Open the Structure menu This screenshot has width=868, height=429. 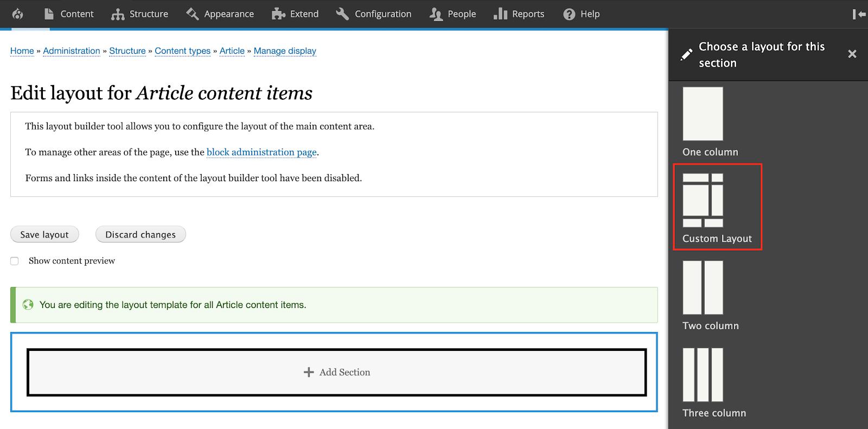pos(139,14)
